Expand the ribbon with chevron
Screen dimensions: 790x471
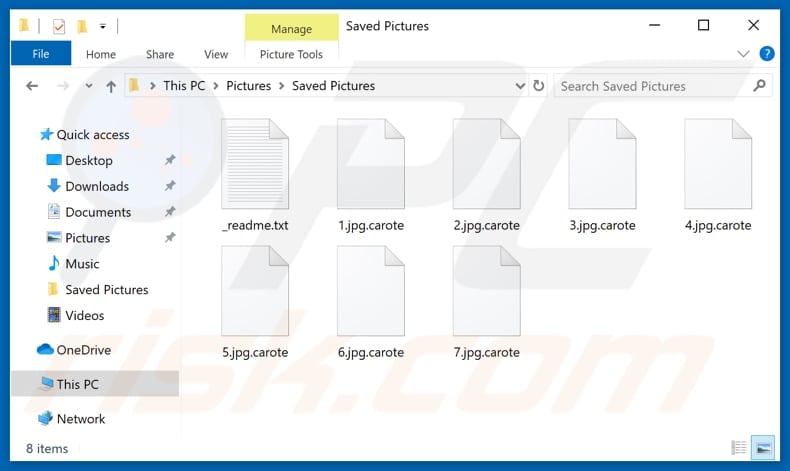pyautogui.click(x=744, y=54)
